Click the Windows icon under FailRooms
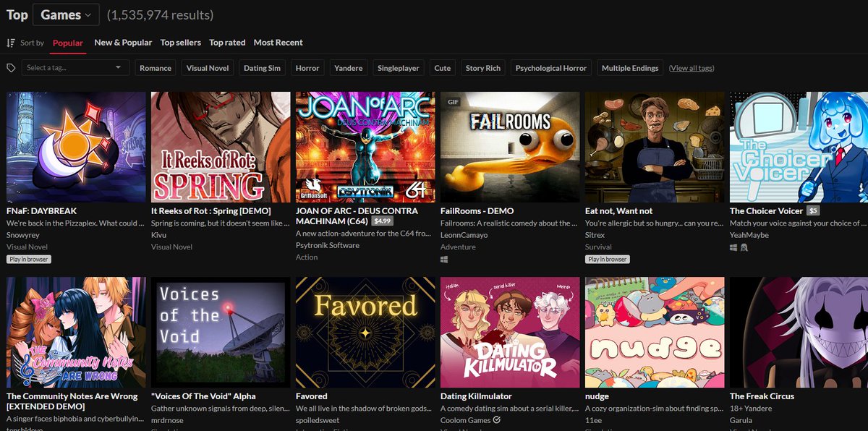The height and width of the screenshot is (431, 868). coord(445,259)
